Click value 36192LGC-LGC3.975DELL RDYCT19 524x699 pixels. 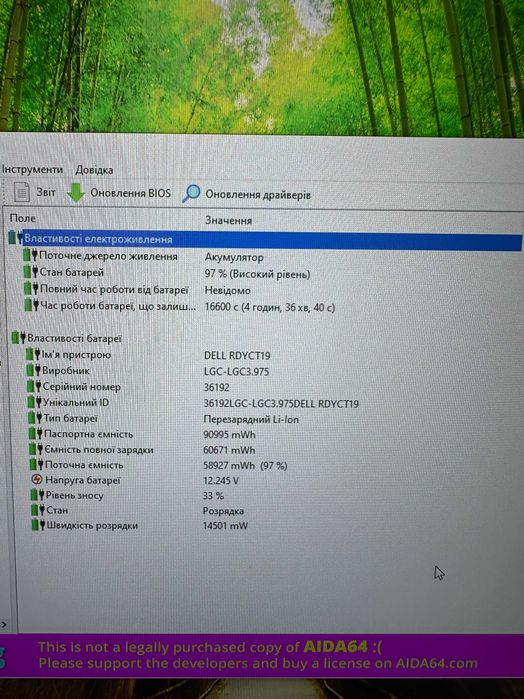point(281,403)
